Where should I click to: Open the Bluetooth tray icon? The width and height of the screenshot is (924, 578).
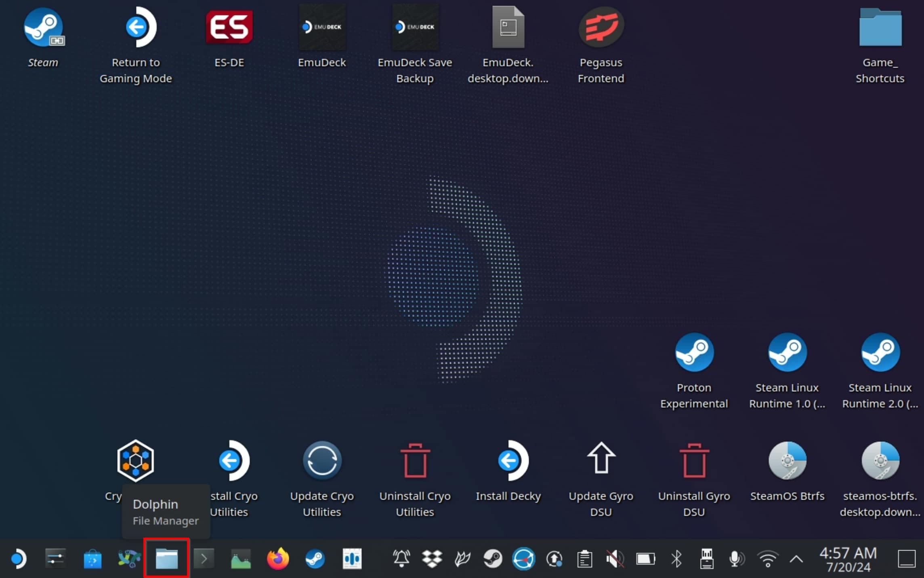click(x=676, y=559)
